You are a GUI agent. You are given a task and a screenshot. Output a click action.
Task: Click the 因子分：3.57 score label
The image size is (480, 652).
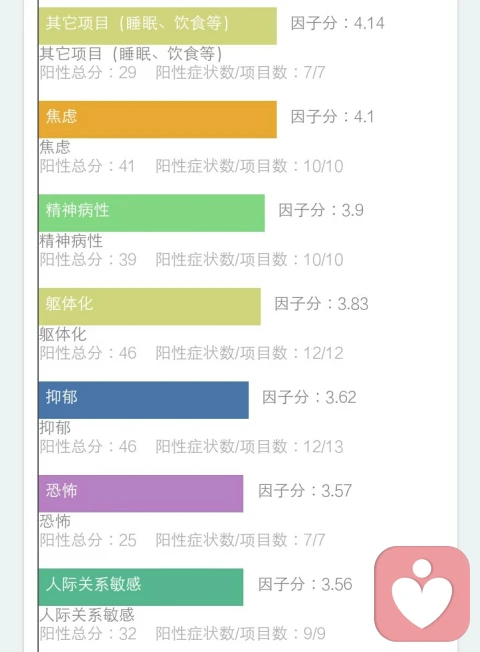click(x=305, y=491)
